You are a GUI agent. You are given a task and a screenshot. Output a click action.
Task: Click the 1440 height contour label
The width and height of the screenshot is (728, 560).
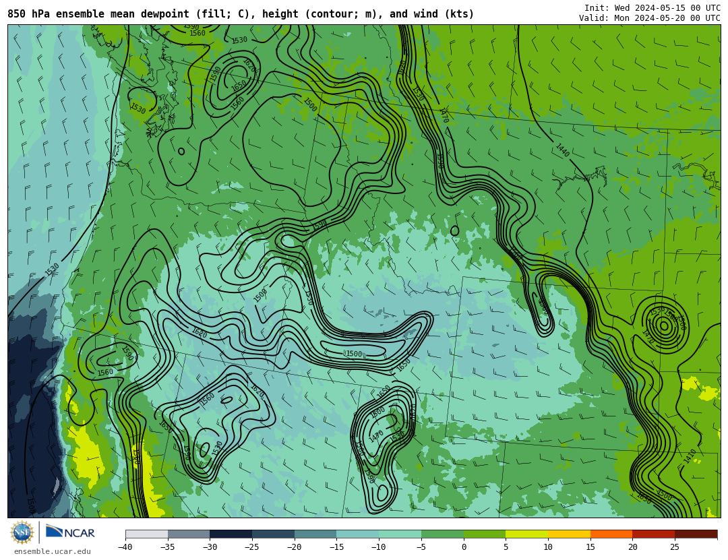[562, 150]
